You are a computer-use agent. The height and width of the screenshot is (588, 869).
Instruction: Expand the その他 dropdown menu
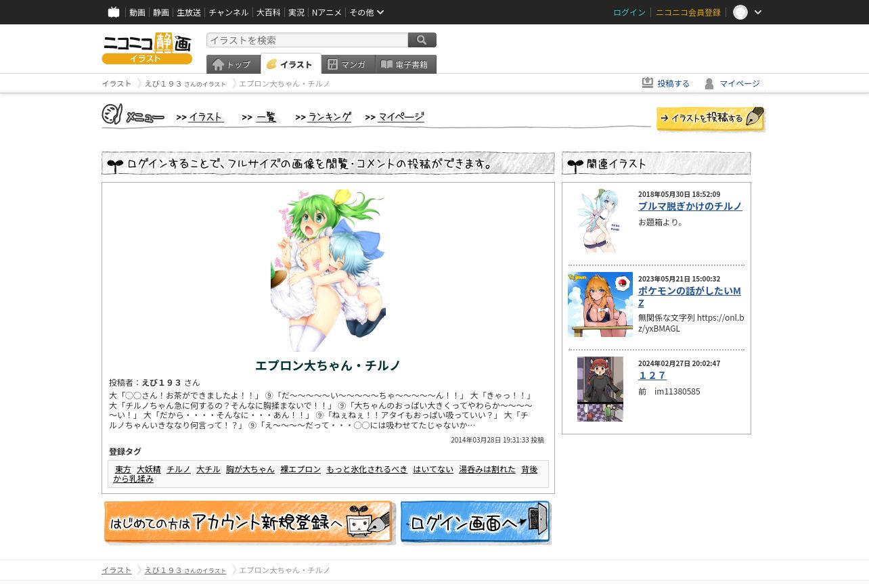click(367, 12)
